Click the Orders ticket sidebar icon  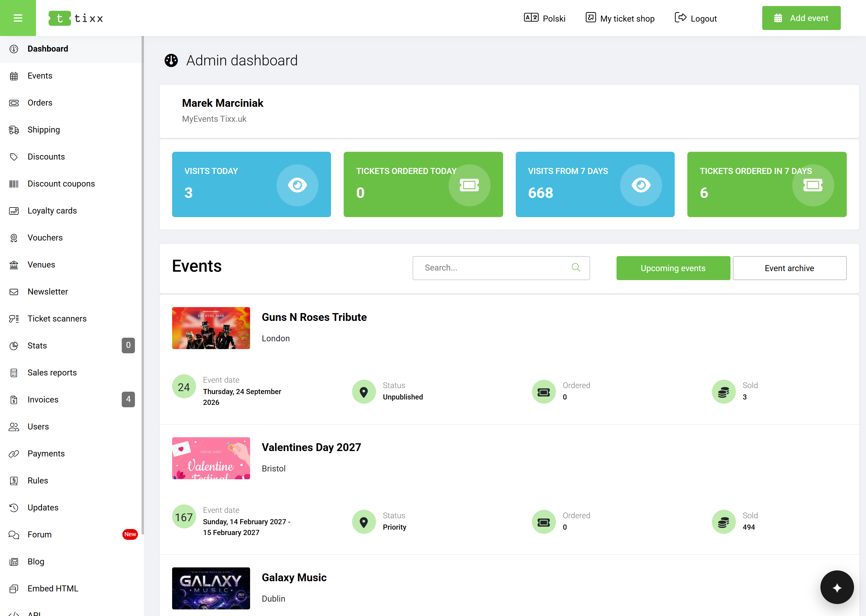14,103
